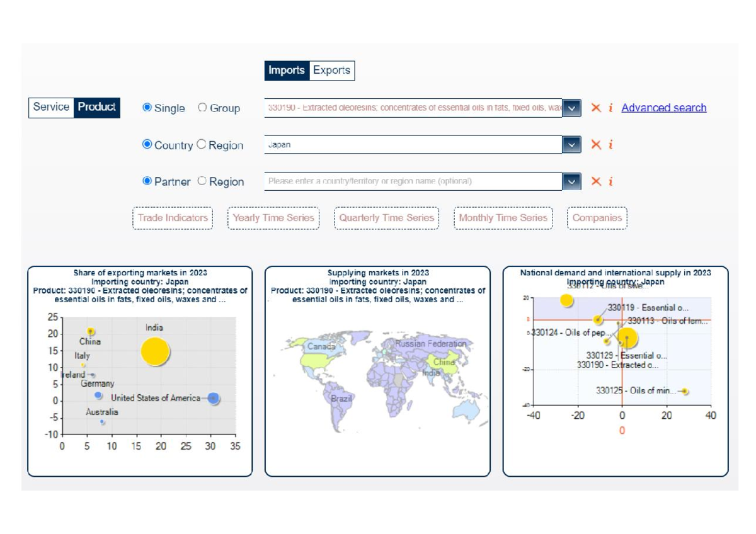The width and height of the screenshot is (756, 534).
Task: Click Brazil on the supplying markets map
Action: point(341,399)
